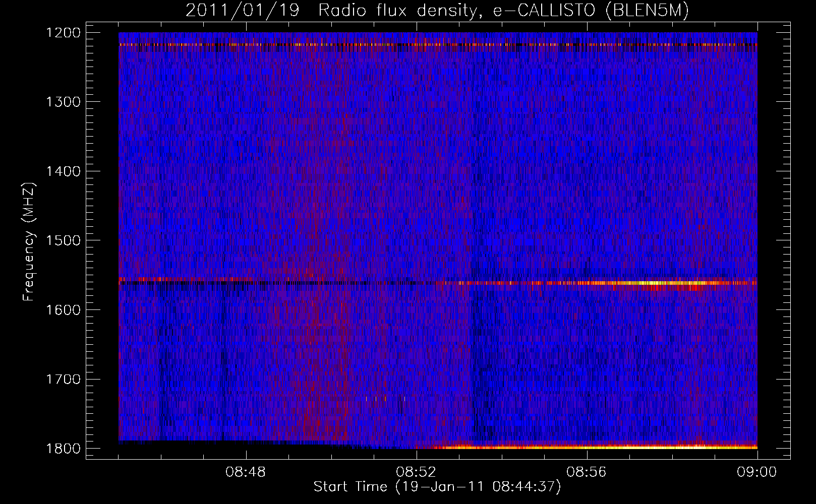This screenshot has width=816, height=504.
Task: Click the 1500 frequency tick label
Action: [x=63, y=240]
